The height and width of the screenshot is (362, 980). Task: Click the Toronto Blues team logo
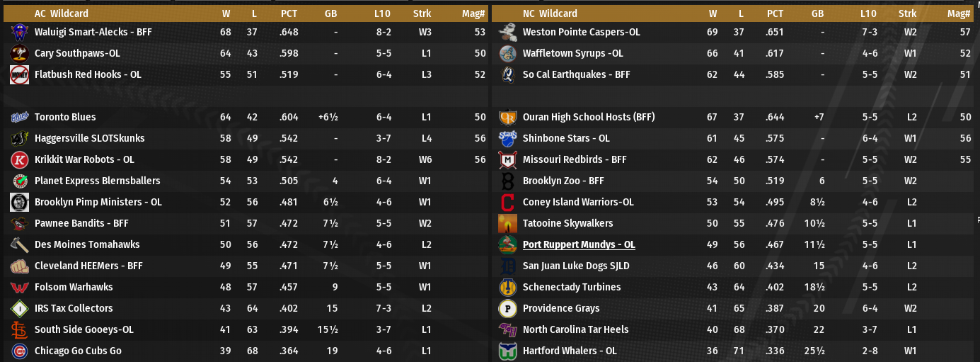(x=19, y=117)
